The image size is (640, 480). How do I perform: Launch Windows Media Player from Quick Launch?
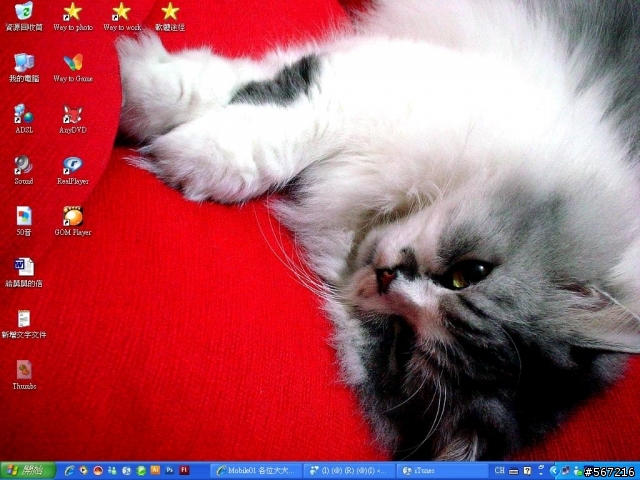(84, 471)
